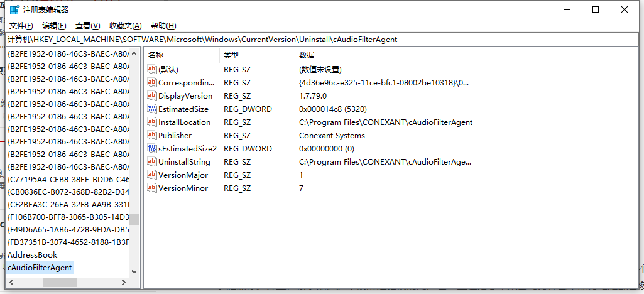This screenshot has width=644, height=294.
Task: Click the string icon beside UninstallString
Action: 152,162
